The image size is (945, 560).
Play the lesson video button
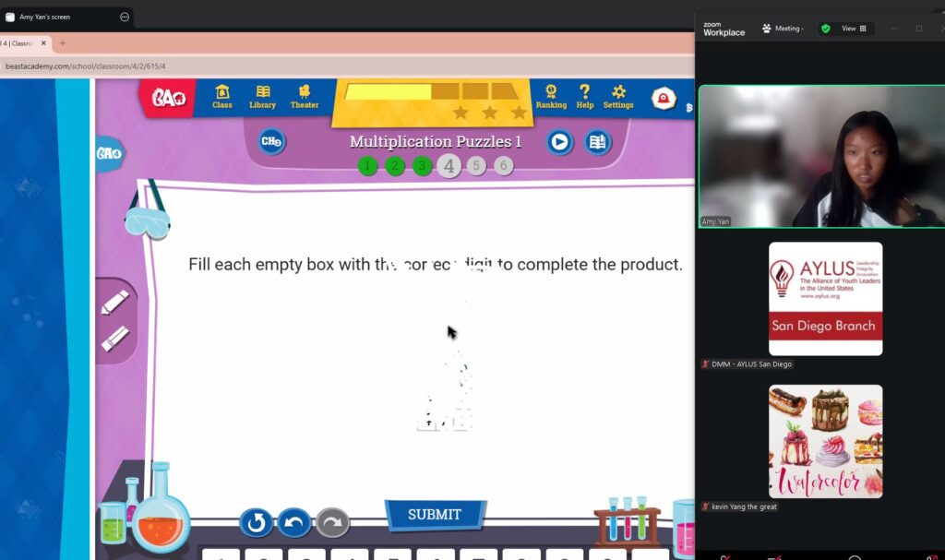tap(559, 141)
